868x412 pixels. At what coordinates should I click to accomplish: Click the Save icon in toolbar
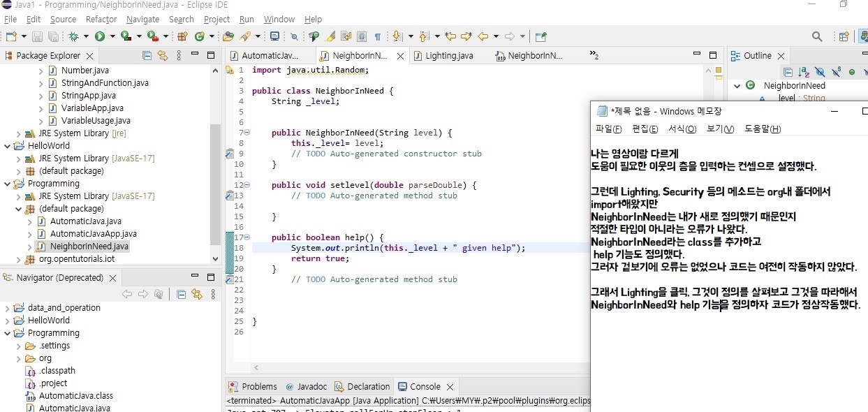[37, 36]
